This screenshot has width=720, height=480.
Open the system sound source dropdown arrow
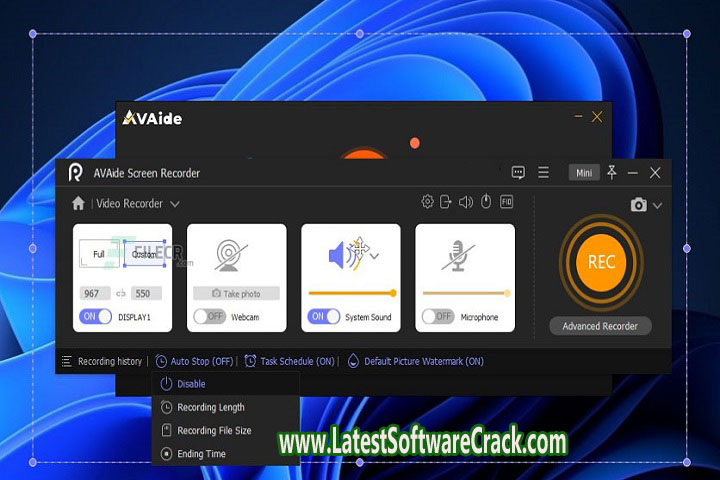point(375,256)
